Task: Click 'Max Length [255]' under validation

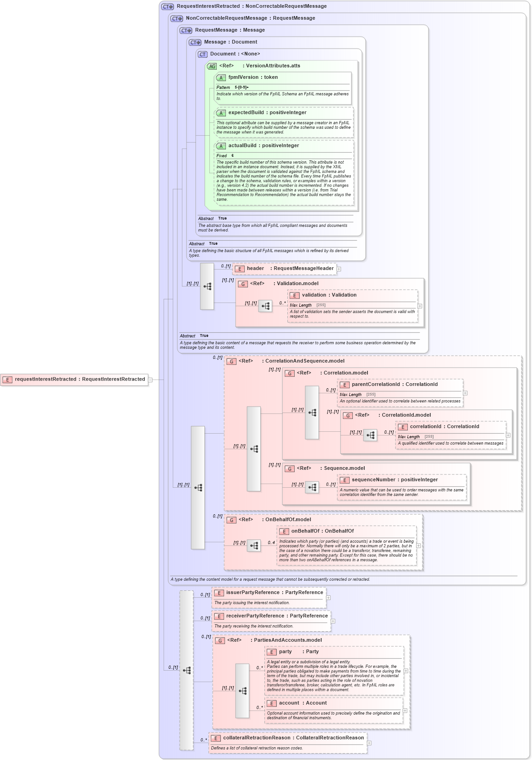Action: tap(308, 305)
